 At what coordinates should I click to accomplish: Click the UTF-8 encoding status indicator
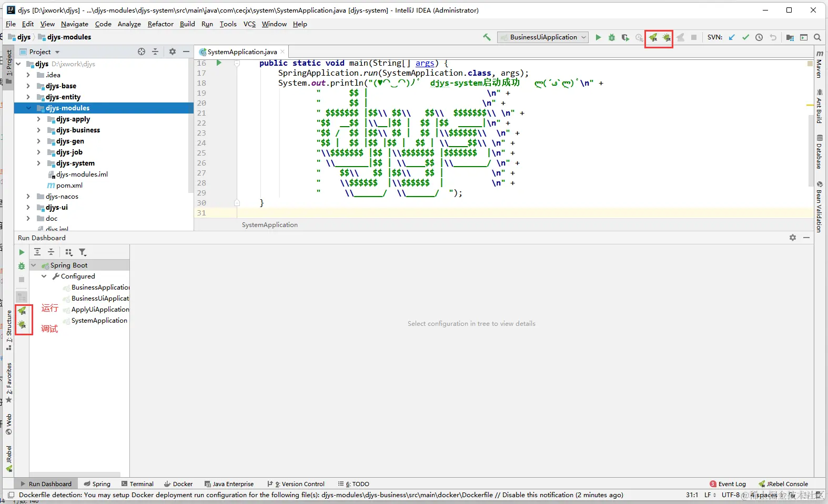(x=732, y=495)
